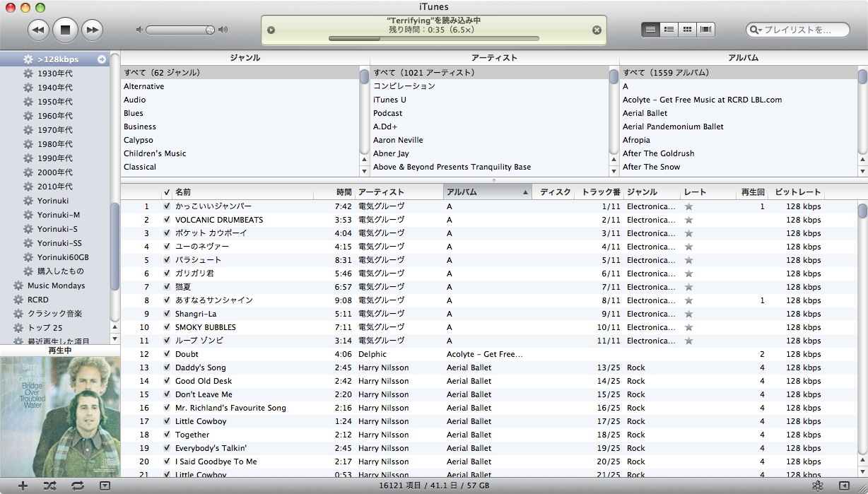Uncheck the Shangri-La track checkbox
Image resolution: width=868 pixels, height=494 pixels.
[167, 314]
